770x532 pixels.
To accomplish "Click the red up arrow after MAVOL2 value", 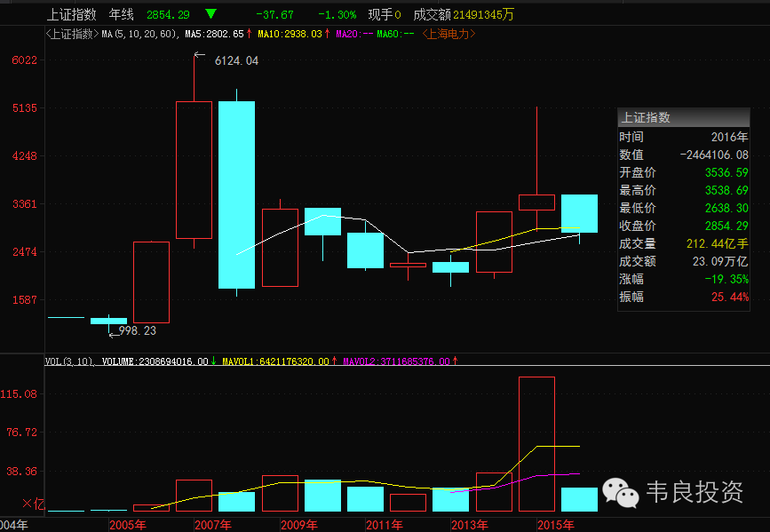I will pos(456,361).
